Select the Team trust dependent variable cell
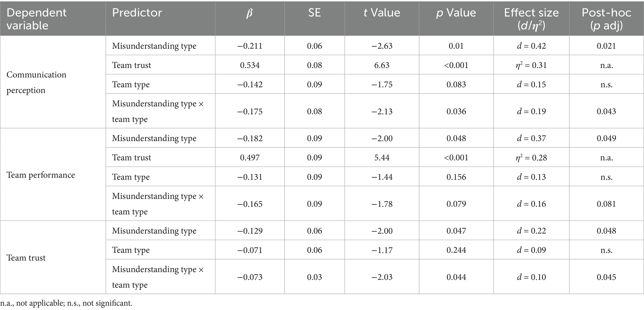 pyautogui.click(x=26, y=258)
